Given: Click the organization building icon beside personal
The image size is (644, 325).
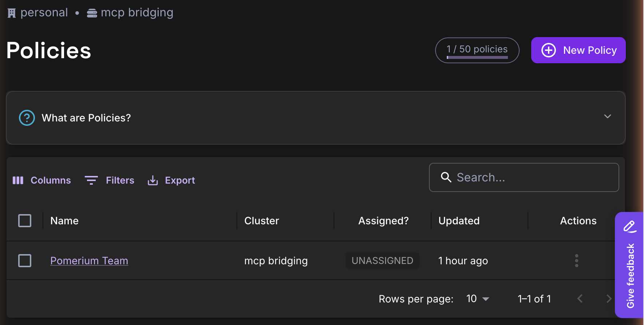Looking at the screenshot, I should pos(12,13).
